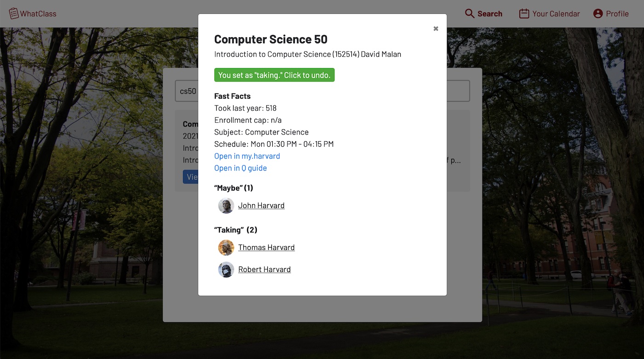Open course in my.harvard
This screenshot has width=644, height=359.
(x=247, y=156)
